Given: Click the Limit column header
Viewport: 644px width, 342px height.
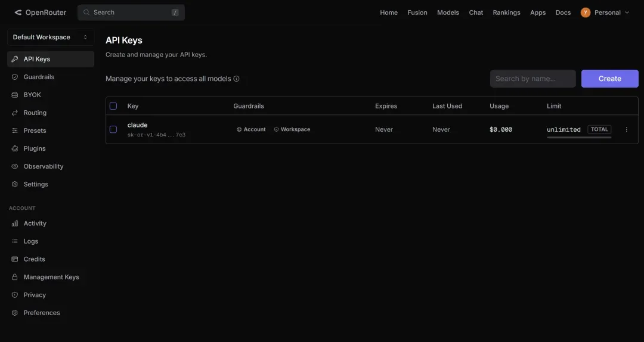Looking at the screenshot, I should click(554, 106).
